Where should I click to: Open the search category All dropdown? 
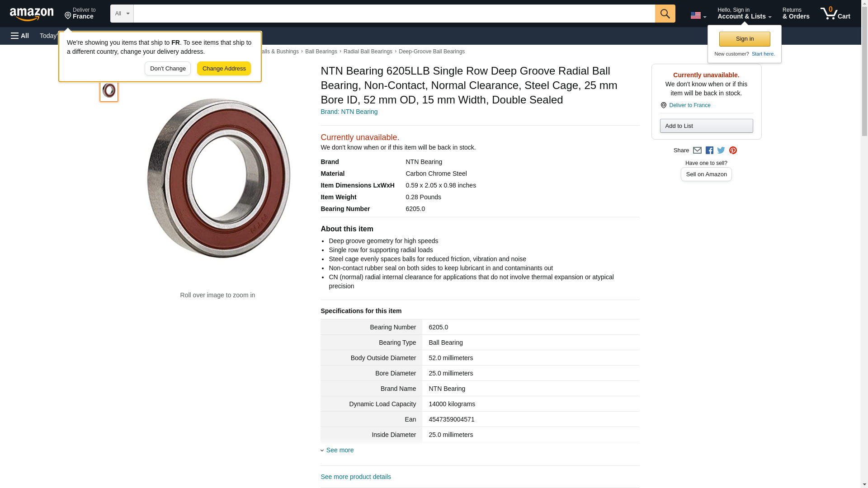tap(122, 14)
